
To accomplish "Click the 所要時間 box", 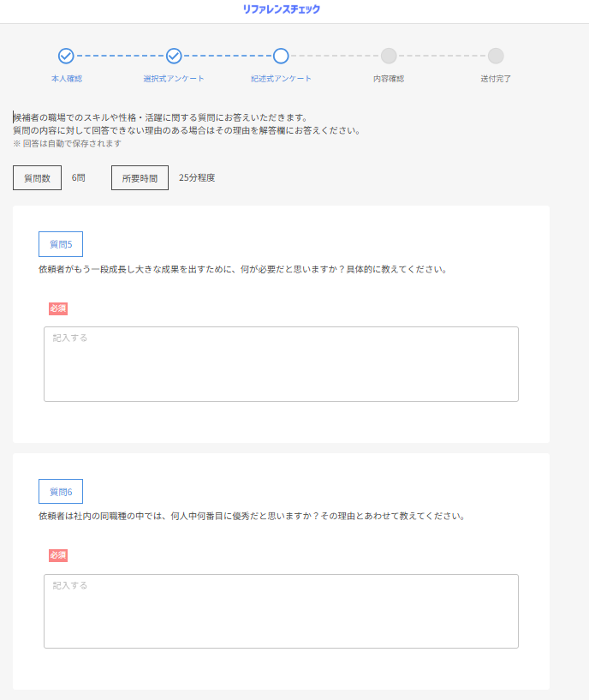I will pyautogui.click(x=140, y=178).
